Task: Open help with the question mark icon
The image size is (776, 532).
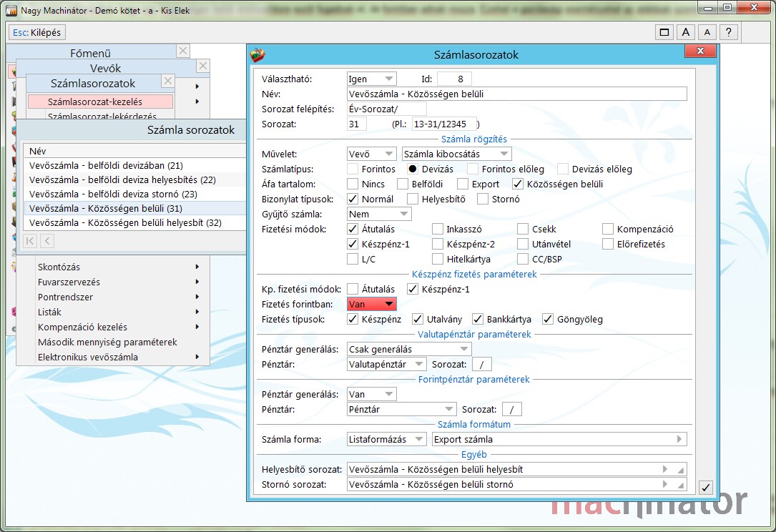Action: [728, 32]
